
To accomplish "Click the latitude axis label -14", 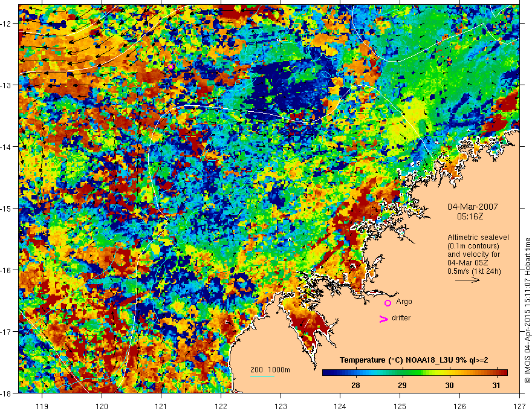I will pyautogui.click(x=6, y=147).
